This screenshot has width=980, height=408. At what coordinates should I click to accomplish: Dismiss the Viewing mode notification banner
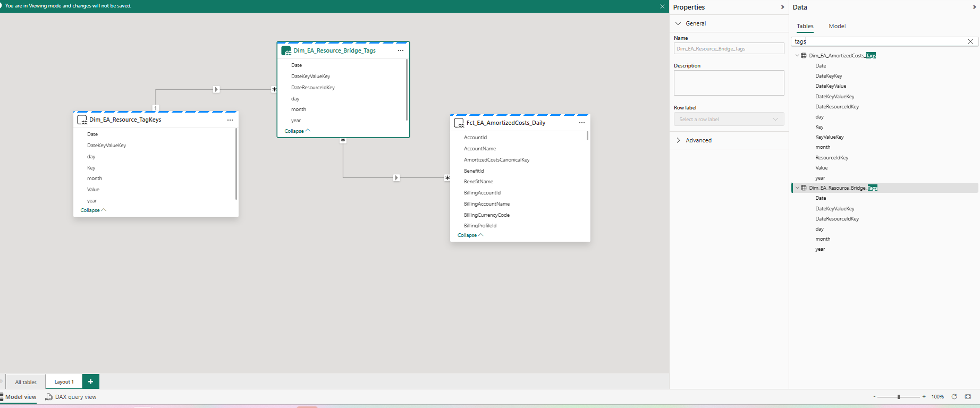[x=662, y=6]
